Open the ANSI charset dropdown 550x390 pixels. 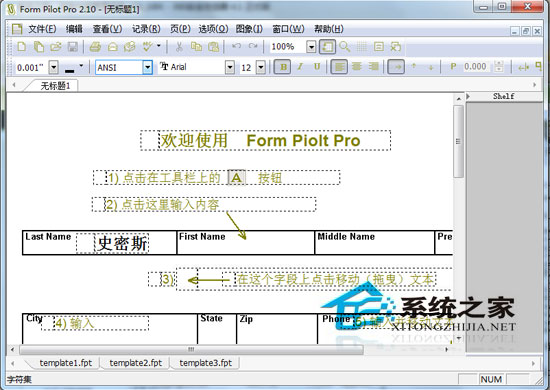point(147,67)
